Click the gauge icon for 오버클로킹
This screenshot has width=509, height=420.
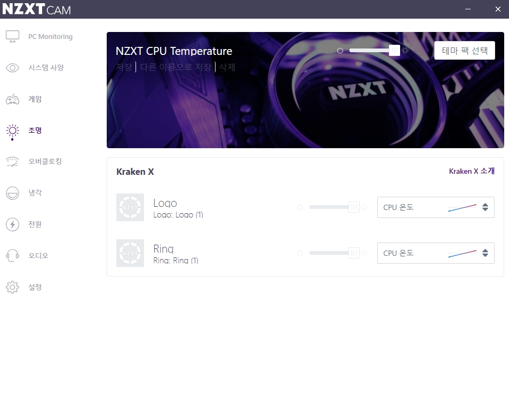click(x=12, y=161)
